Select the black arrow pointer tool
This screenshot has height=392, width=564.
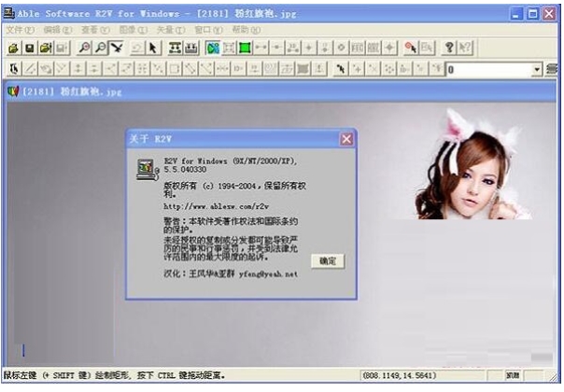153,48
